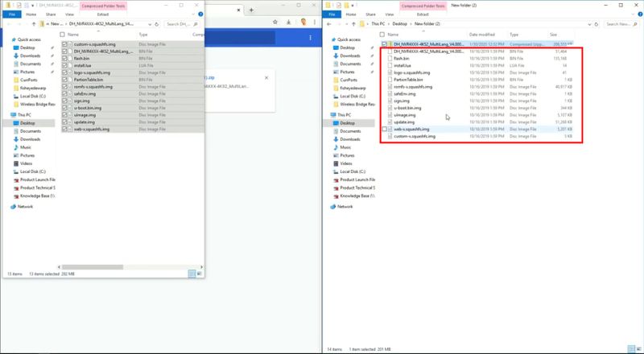The height and width of the screenshot is (354, 644).
Task: Open quick access toolbar dropdown in right window
Action: (x=353, y=6)
